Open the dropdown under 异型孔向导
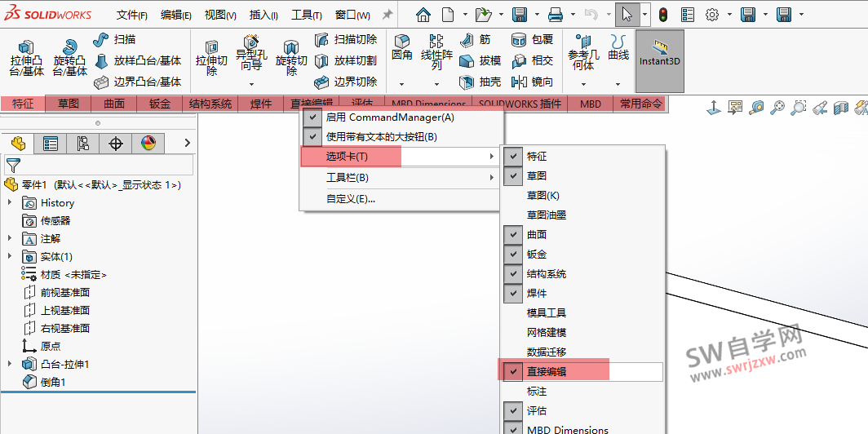This screenshot has width=868, height=434. point(251,84)
